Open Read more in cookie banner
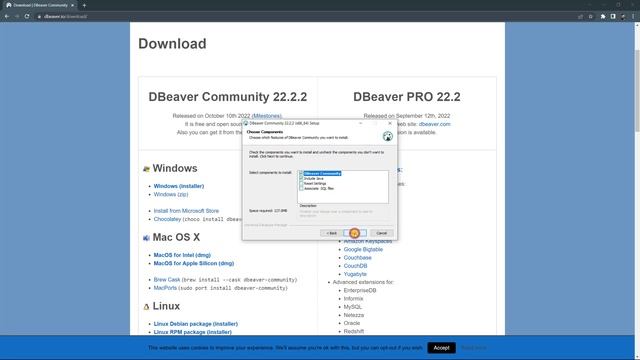Image resolution: width=640 pixels, height=360 pixels. click(473, 348)
